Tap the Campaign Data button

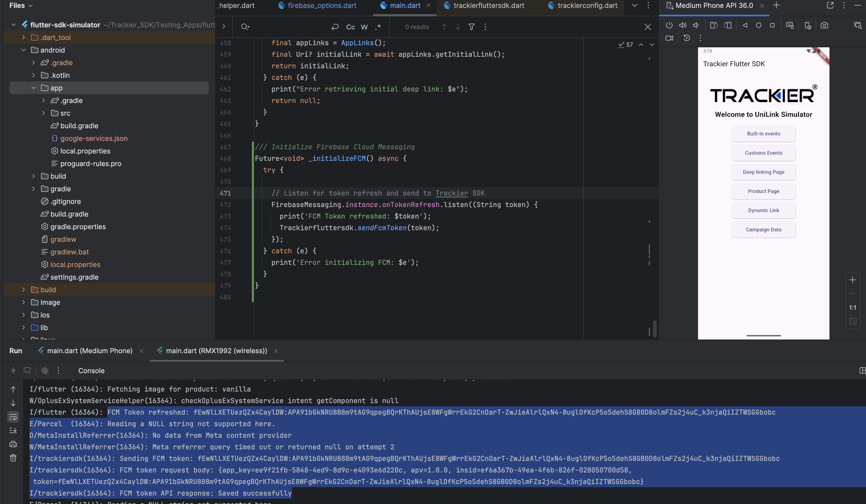(763, 229)
